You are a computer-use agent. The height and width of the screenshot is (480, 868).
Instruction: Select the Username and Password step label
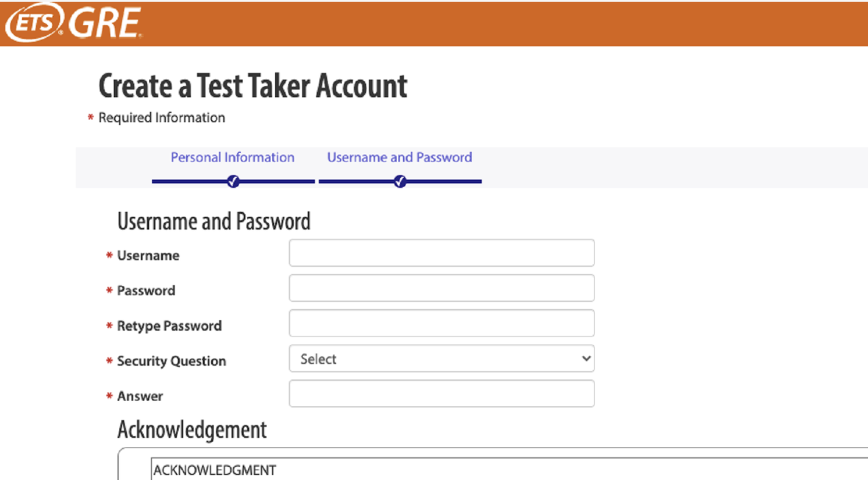[x=399, y=158]
